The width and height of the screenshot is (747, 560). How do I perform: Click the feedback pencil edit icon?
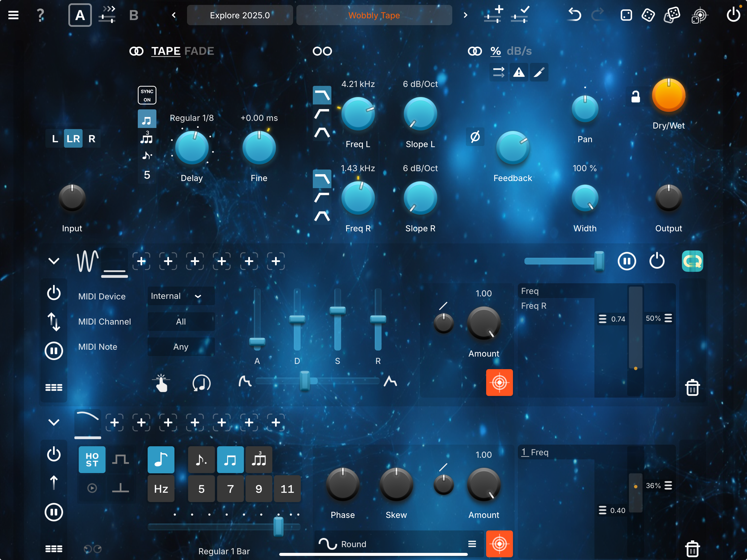pos(539,72)
